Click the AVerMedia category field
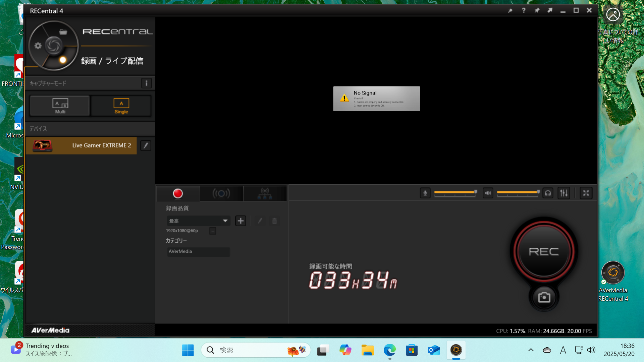 click(198, 251)
